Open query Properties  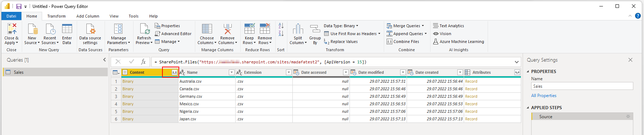coord(167,26)
